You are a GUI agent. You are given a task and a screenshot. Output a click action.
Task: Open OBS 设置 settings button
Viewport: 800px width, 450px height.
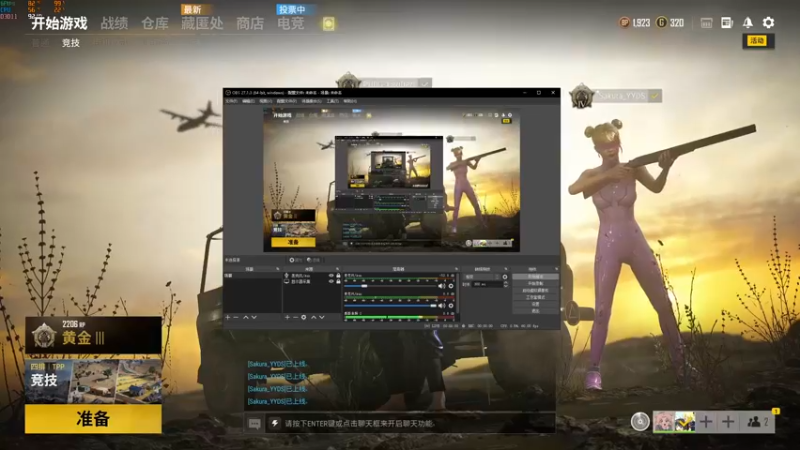(x=535, y=304)
